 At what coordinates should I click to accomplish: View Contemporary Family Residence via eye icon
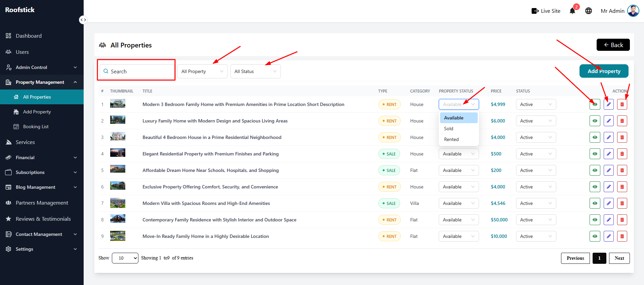(595, 220)
